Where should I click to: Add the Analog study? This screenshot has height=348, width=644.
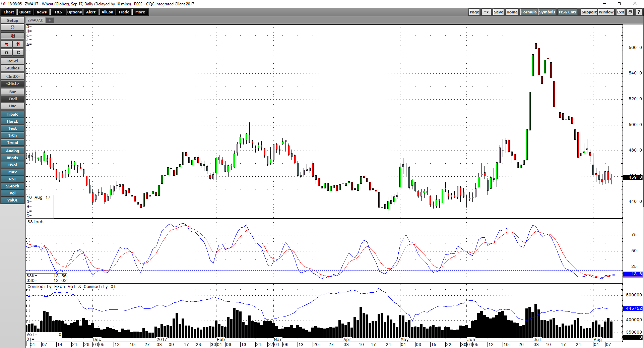point(12,151)
